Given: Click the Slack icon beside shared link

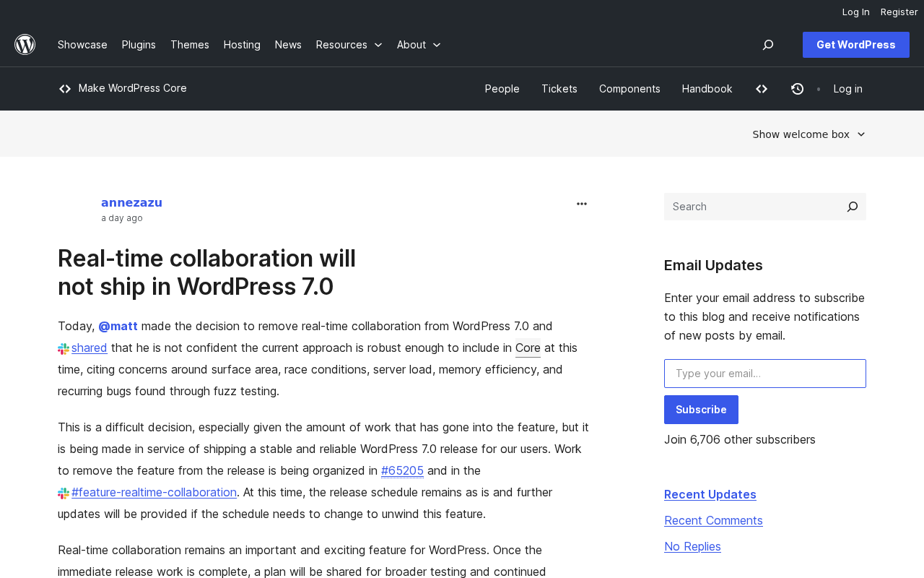Looking at the screenshot, I should point(64,349).
